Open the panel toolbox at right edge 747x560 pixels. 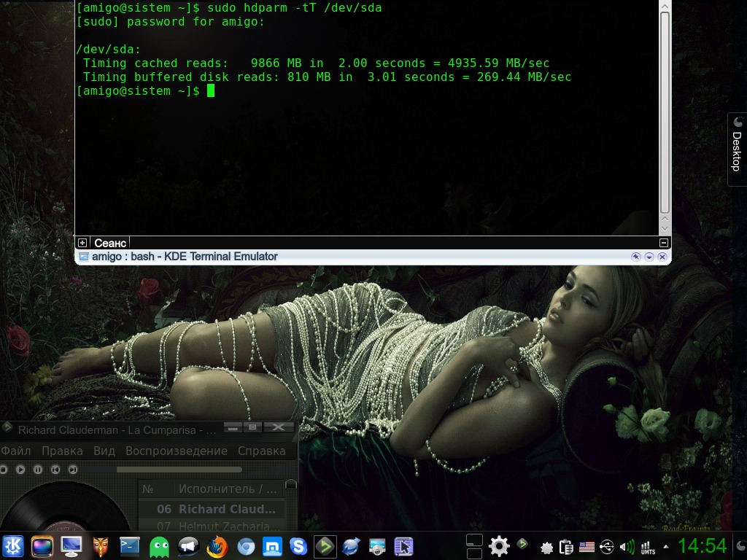(x=741, y=547)
